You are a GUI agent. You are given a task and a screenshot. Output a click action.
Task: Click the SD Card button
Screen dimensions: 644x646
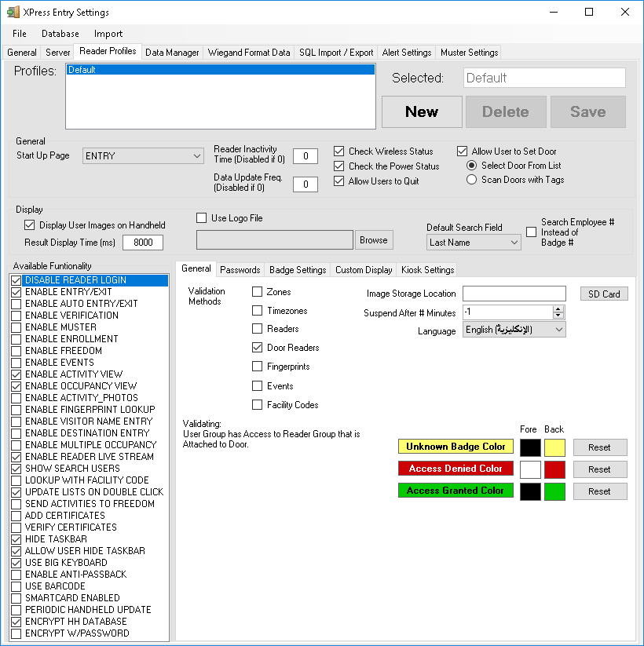pyautogui.click(x=604, y=294)
